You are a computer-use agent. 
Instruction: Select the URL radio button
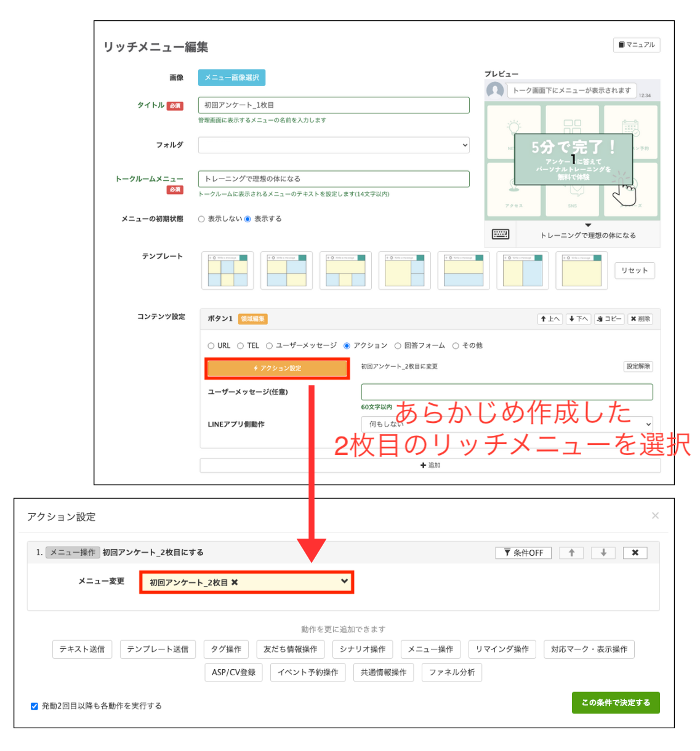point(211,346)
